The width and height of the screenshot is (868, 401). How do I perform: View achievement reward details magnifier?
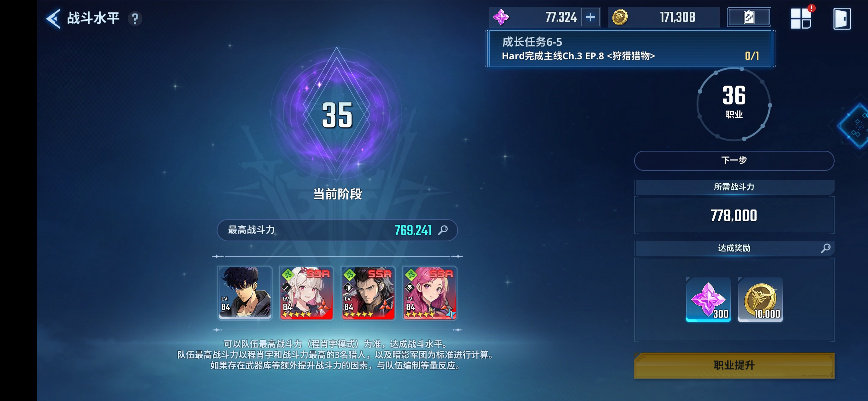[825, 248]
